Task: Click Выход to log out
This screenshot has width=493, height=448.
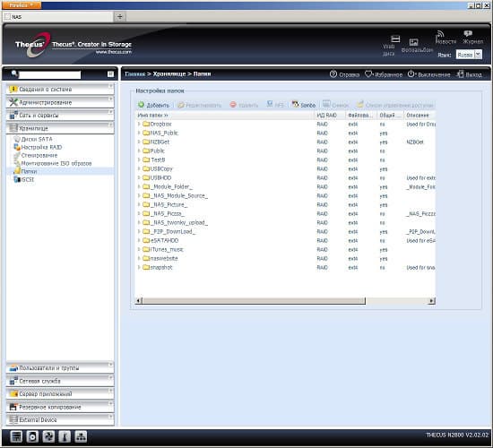Action: click(469, 74)
